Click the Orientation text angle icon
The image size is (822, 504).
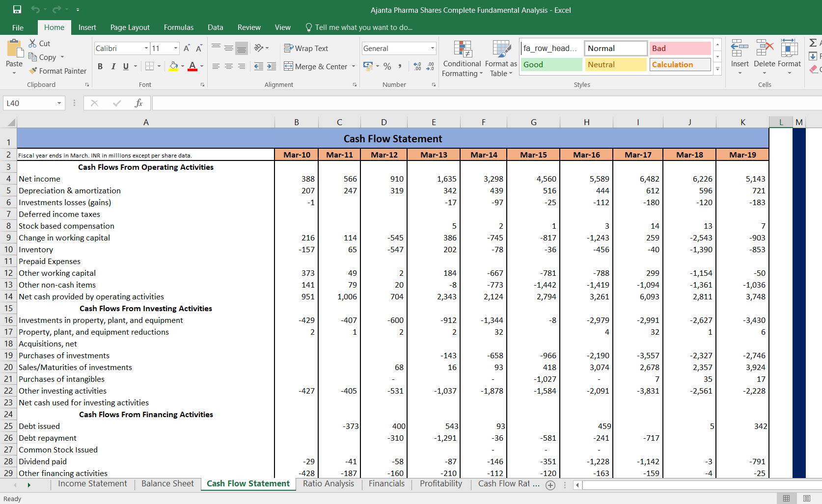[x=259, y=48]
